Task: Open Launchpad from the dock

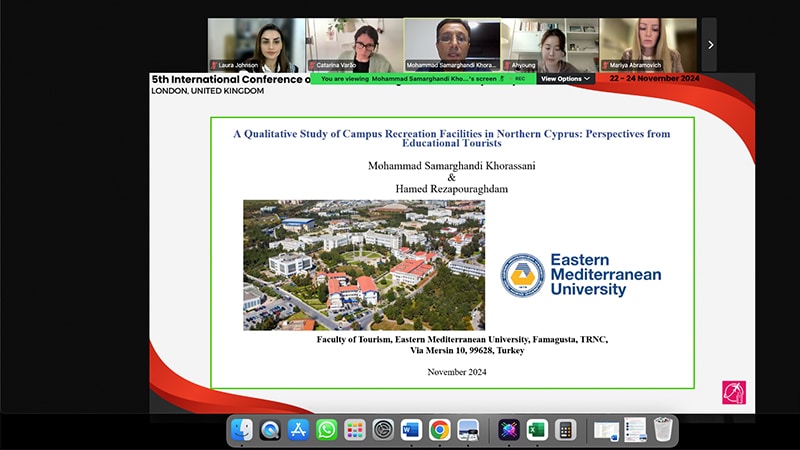Action: tap(354, 430)
